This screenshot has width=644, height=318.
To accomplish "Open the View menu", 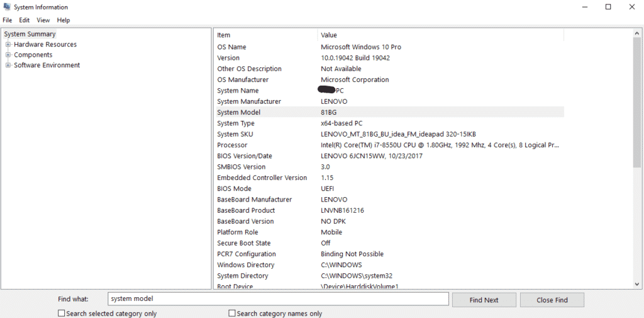I will pyautogui.click(x=43, y=20).
